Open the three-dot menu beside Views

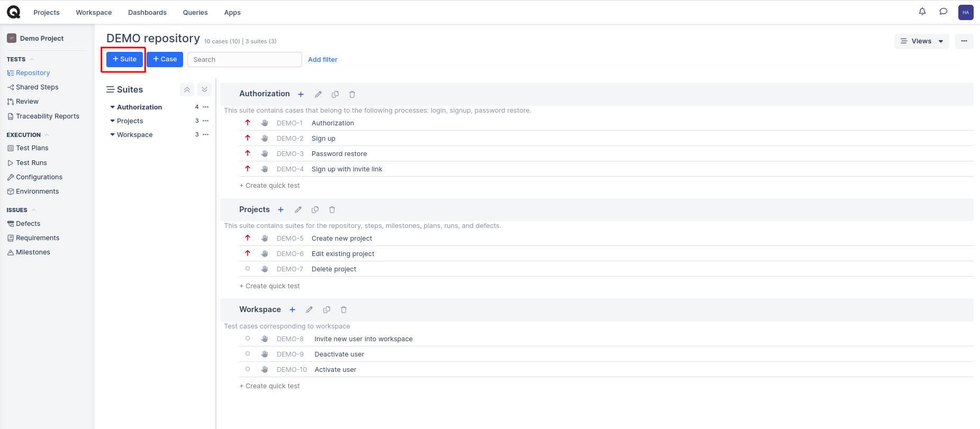[x=964, y=41]
